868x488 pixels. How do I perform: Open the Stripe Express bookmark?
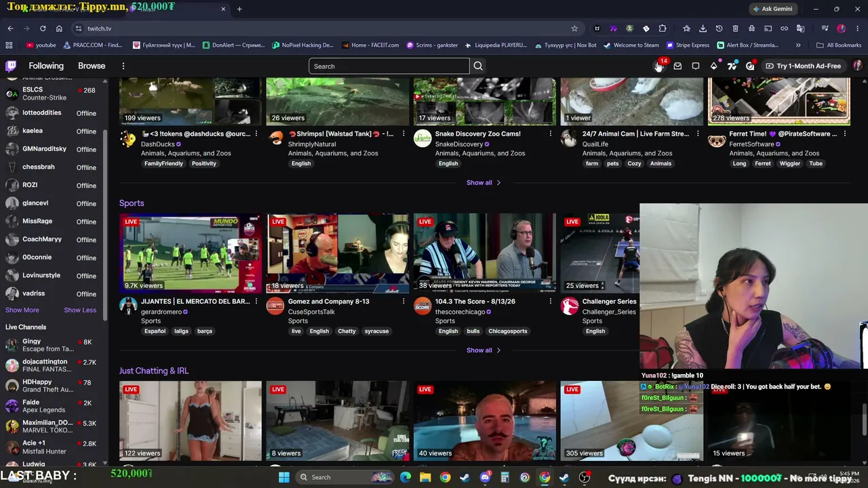pyautogui.click(x=688, y=45)
